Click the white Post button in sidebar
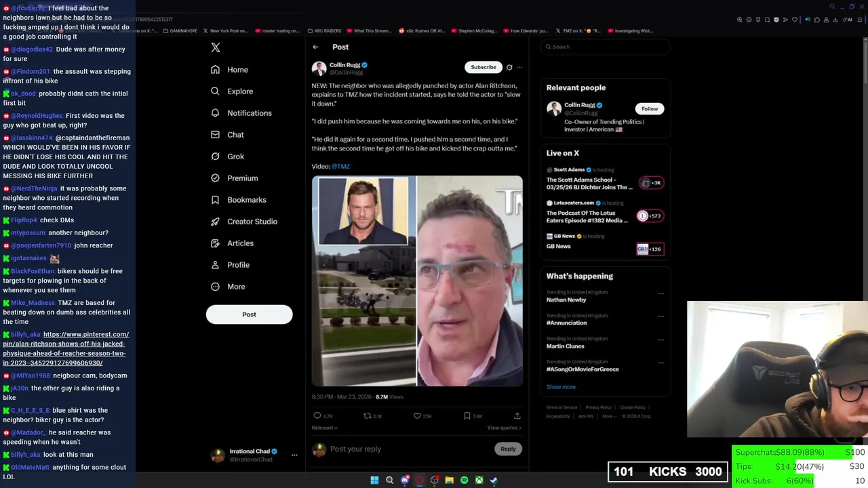 249,314
